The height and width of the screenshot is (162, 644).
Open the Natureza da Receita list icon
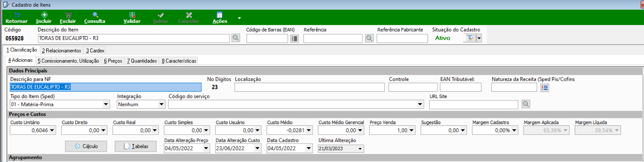[545, 88]
